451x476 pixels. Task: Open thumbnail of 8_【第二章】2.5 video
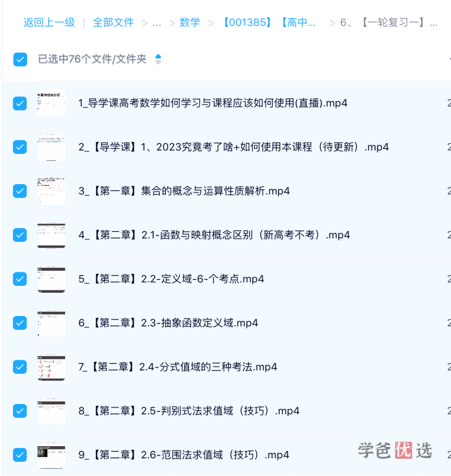(51, 411)
